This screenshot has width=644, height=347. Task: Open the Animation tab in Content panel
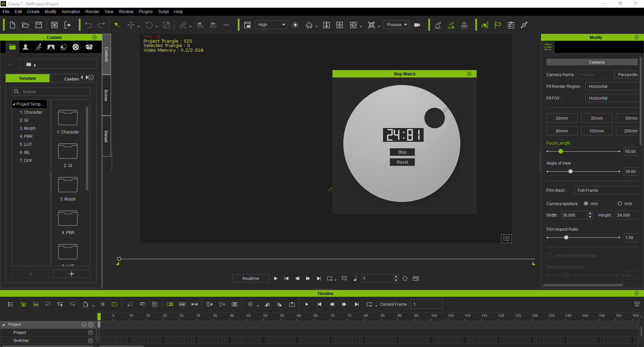tap(38, 47)
